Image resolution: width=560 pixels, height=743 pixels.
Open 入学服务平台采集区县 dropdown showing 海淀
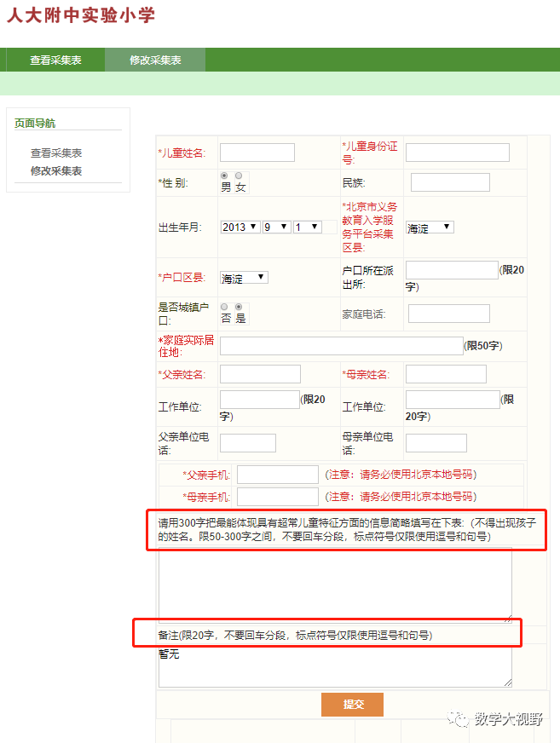(430, 228)
